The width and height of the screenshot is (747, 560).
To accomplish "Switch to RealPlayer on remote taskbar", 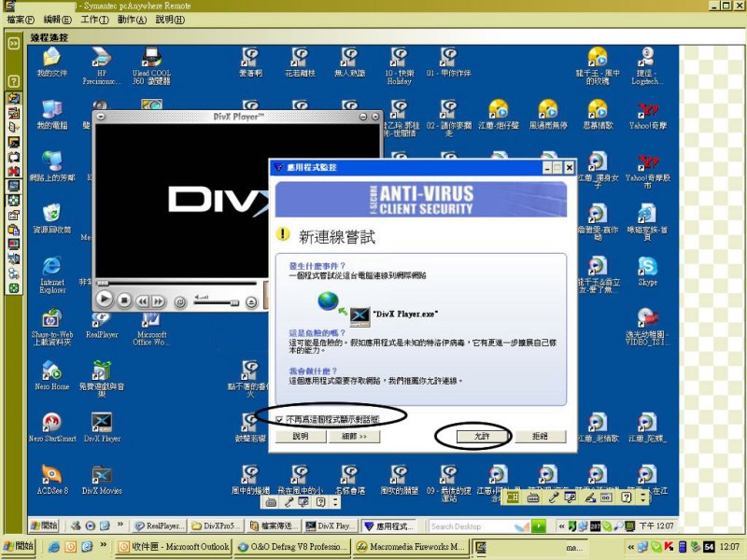I will (x=160, y=525).
